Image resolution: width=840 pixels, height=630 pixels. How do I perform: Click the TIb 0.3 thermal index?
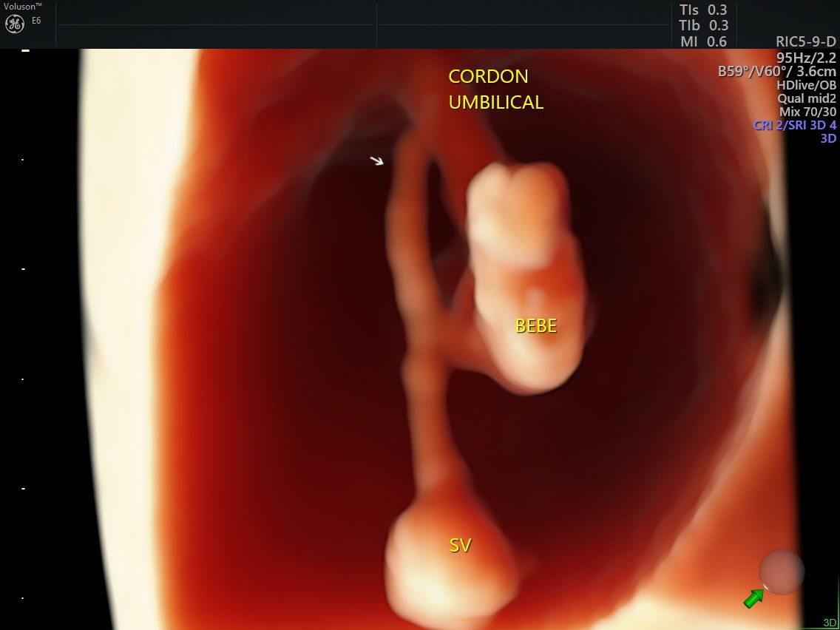coord(703,26)
